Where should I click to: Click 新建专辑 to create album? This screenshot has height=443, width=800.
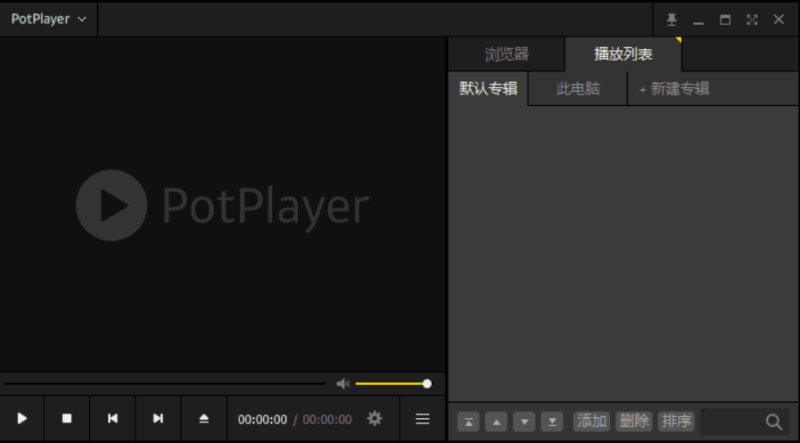(x=674, y=88)
